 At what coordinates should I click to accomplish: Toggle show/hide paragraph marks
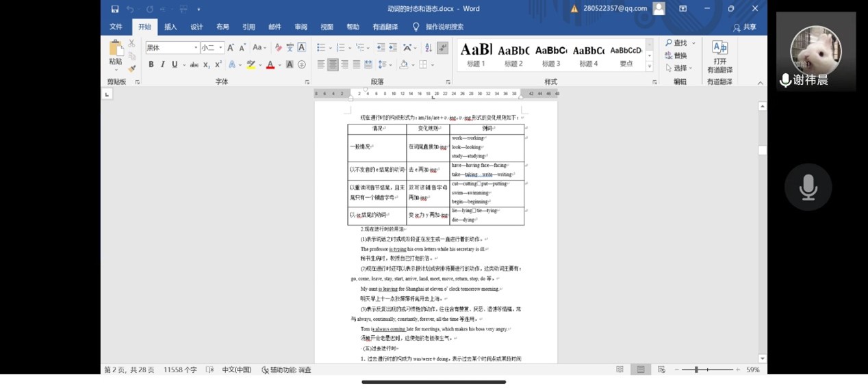(x=443, y=47)
